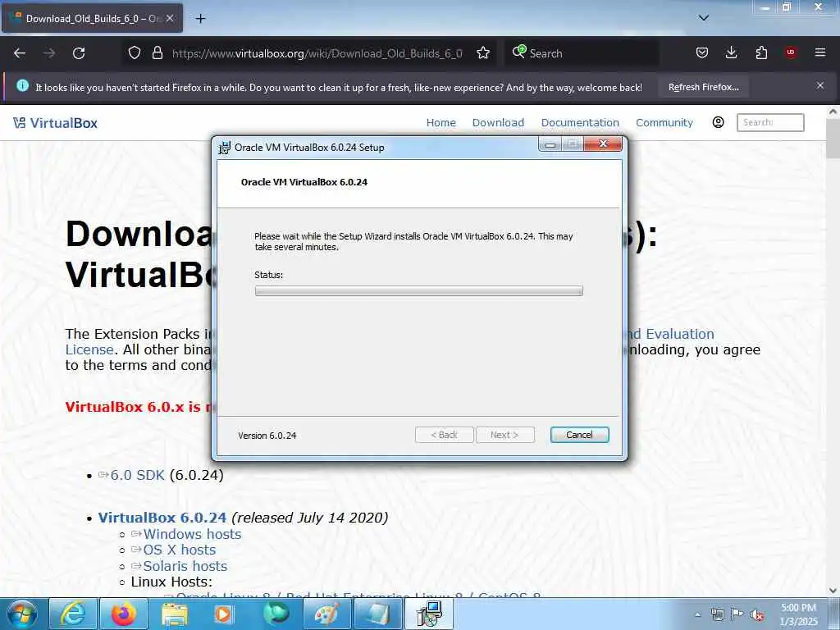Screen dimensions: 840x630
Task: Open a new Firefox tab
Action: [x=200, y=19]
